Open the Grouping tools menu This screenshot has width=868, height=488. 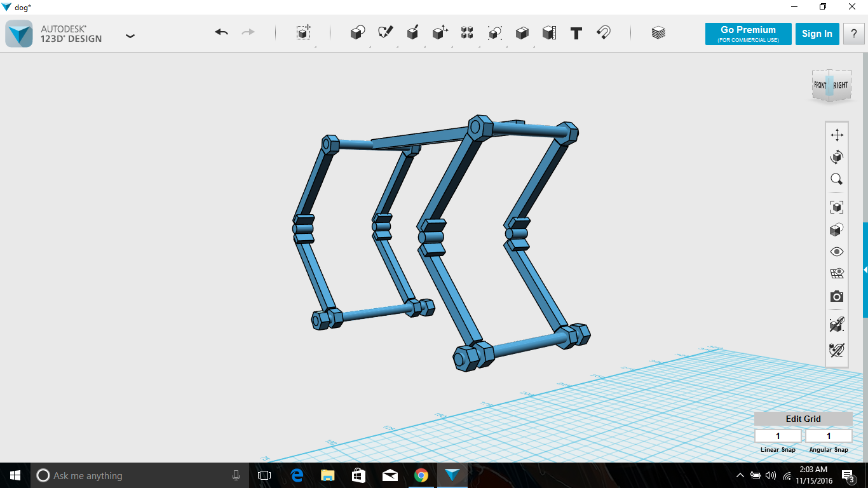pos(495,33)
